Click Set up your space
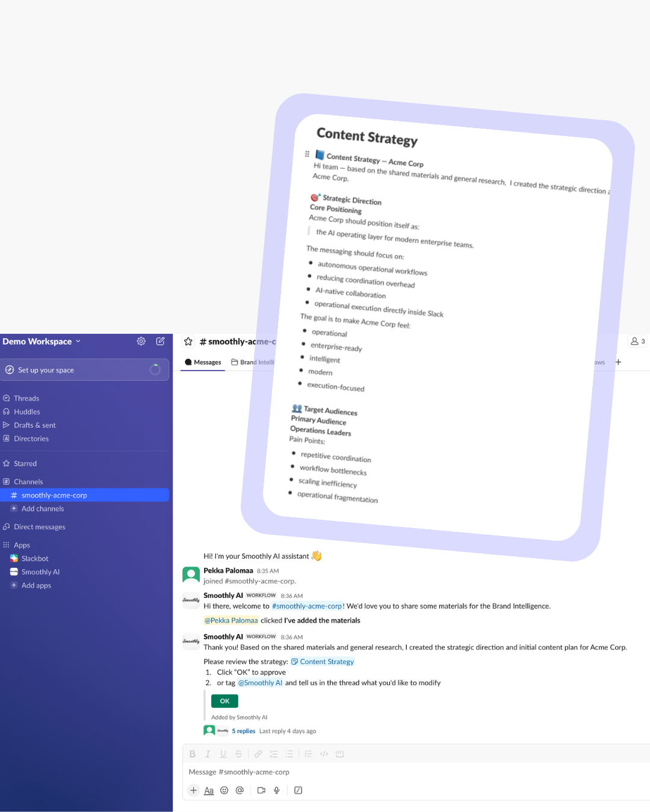Image resolution: width=650 pixels, height=812 pixels. pyautogui.click(x=84, y=370)
